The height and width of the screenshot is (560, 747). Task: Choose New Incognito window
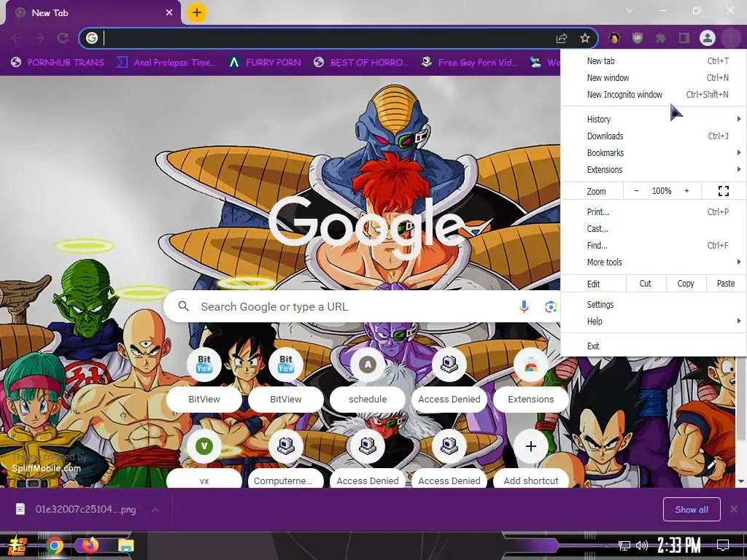[x=654, y=94]
